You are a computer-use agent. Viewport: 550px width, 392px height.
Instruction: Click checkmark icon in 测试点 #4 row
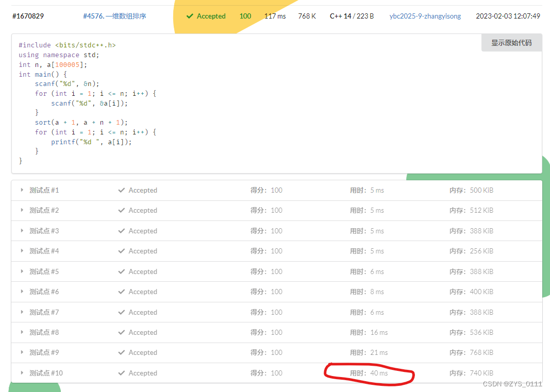[121, 251]
